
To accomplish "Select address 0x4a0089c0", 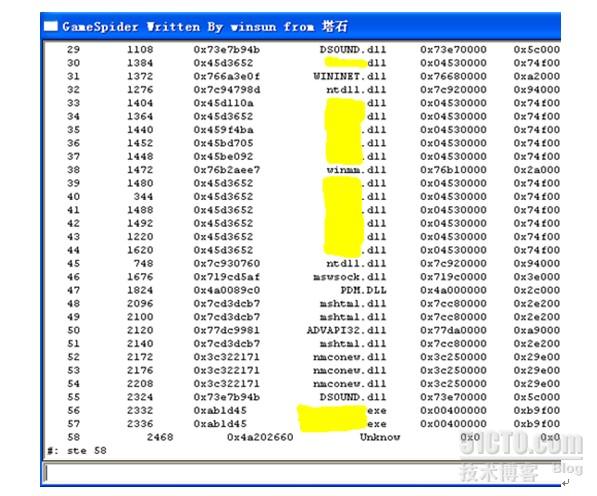I will [227, 290].
